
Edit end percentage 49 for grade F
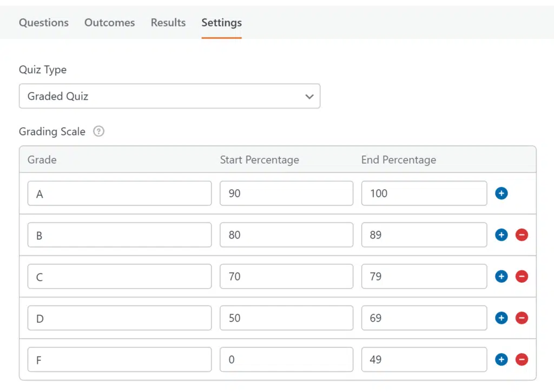424,360
